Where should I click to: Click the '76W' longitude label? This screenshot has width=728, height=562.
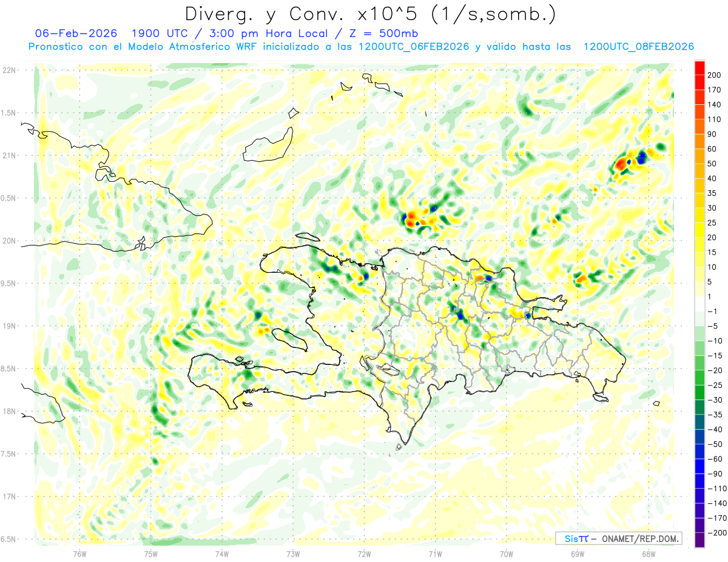pyautogui.click(x=79, y=554)
